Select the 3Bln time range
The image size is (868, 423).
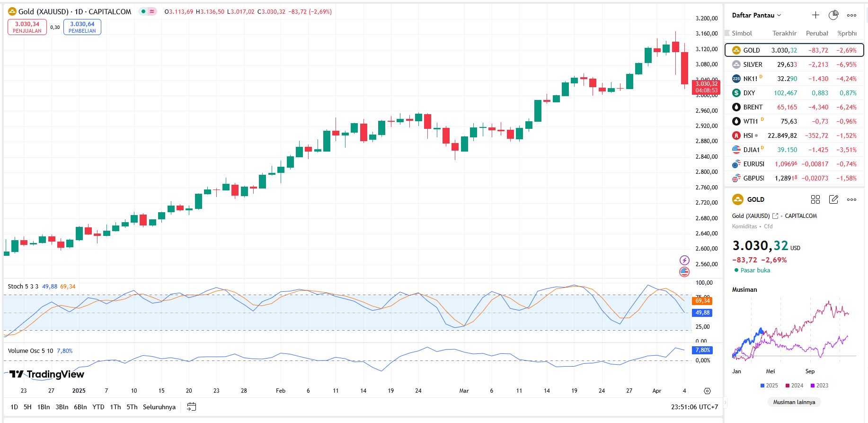tap(62, 407)
